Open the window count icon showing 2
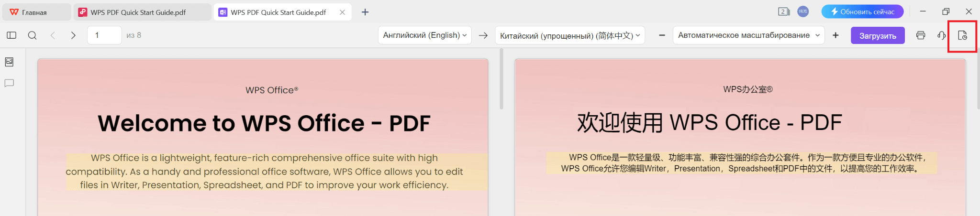 783,11
